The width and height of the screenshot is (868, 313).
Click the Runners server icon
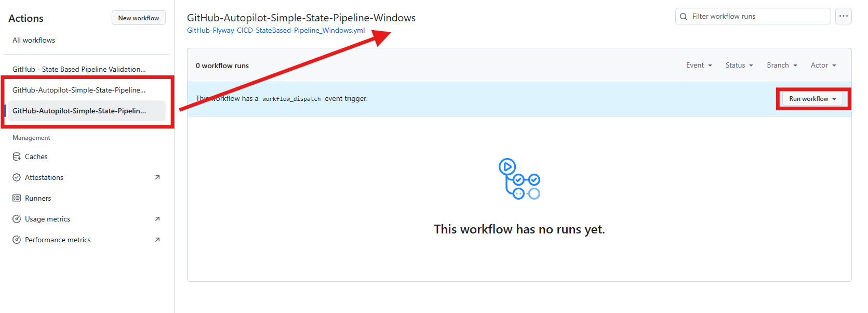pyautogui.click(x=17, y=198)
